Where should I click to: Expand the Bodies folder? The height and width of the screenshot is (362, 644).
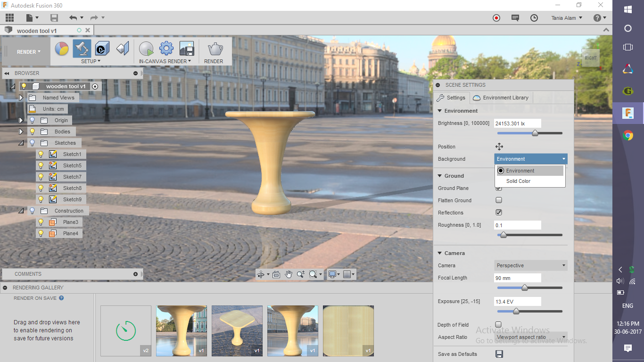21,132
